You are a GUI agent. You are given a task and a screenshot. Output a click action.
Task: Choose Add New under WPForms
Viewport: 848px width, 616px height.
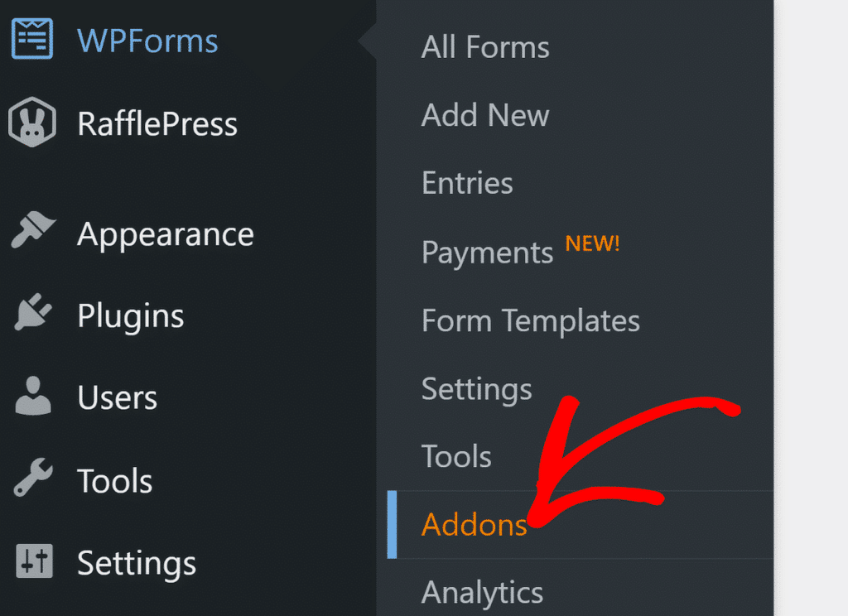485,115
